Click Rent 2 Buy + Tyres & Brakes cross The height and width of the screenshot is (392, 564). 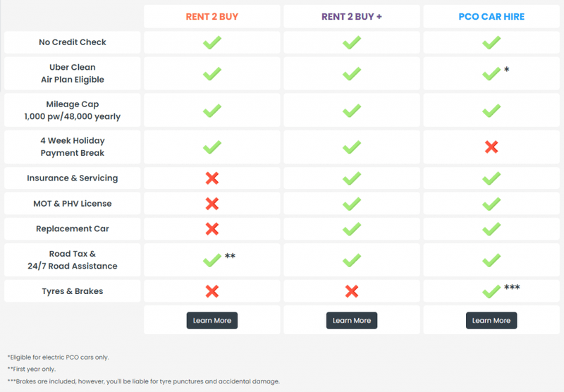pos(351,291)
